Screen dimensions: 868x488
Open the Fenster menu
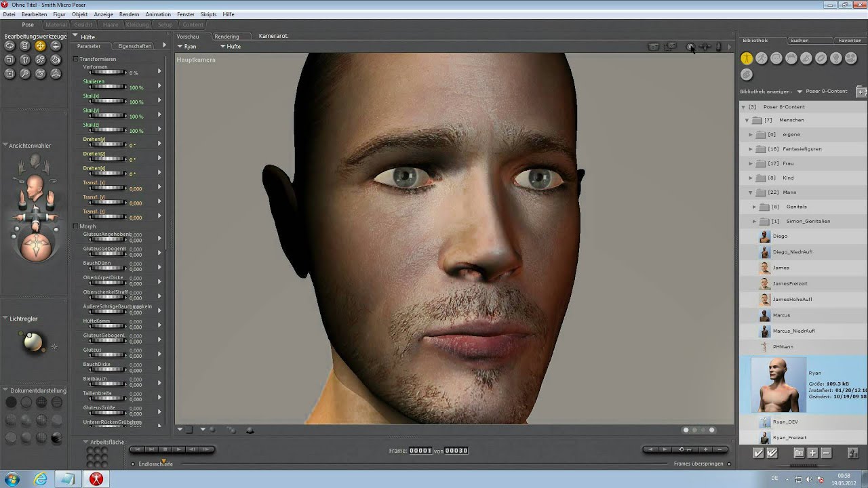coord(185,14)
